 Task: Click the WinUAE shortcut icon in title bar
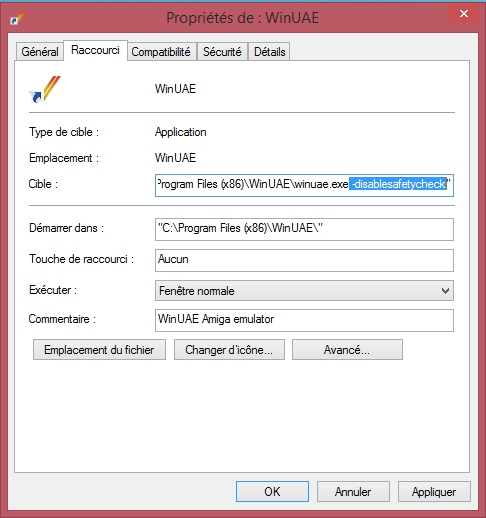[x=17, y=18]
